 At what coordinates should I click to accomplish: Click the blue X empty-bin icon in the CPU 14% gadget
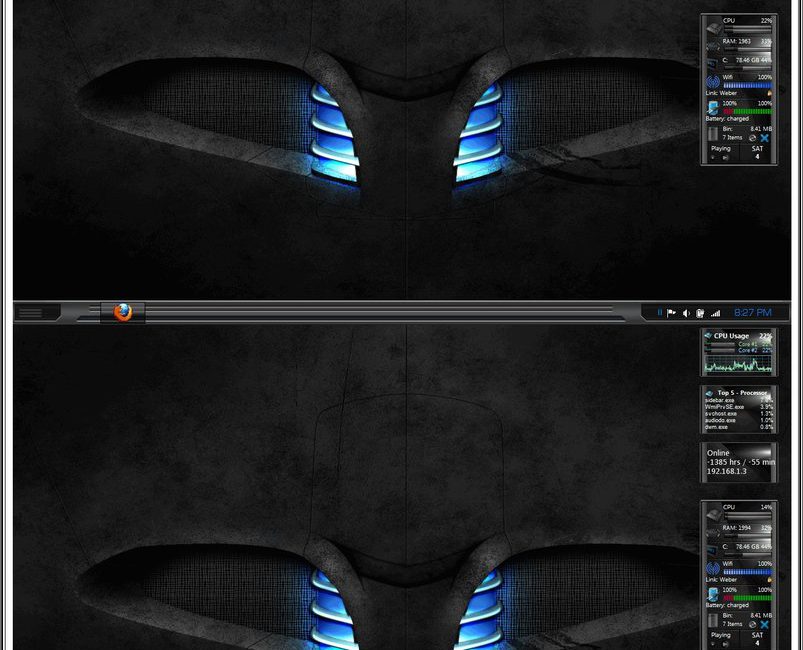765,624
